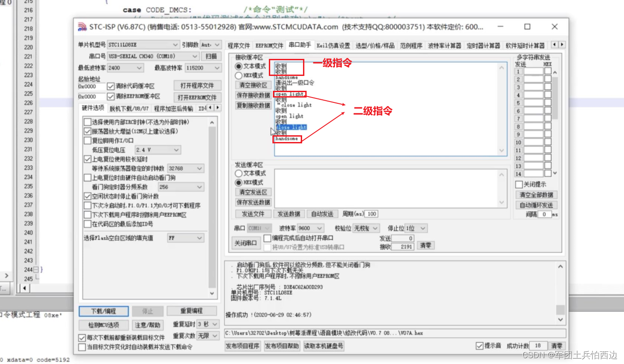This screenshot has width=624, height=364.
Task: Open the repeat delay 3 seconds dropdown
Action: (208, 324)
